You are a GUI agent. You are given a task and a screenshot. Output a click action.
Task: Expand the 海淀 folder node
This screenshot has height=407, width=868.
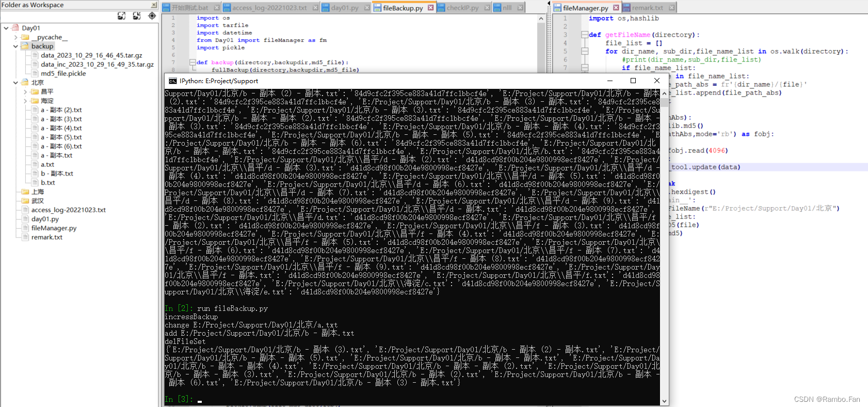pos(25,101)
